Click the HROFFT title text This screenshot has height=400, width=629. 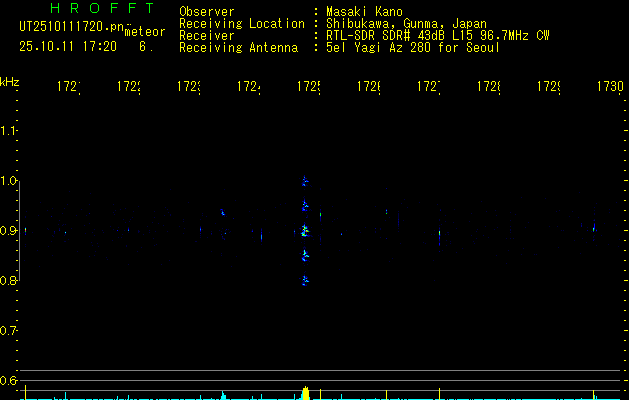coord(102,8)
